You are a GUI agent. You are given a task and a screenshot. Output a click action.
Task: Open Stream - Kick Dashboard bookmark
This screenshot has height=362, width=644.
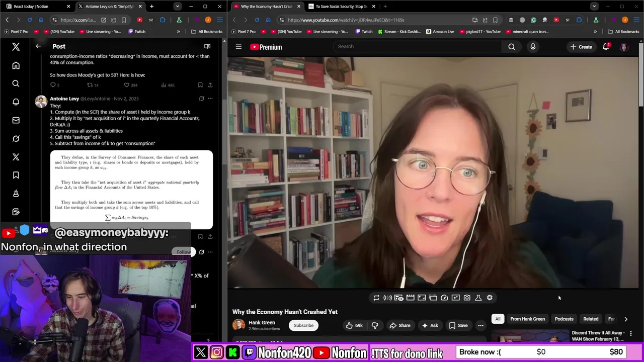399,32
